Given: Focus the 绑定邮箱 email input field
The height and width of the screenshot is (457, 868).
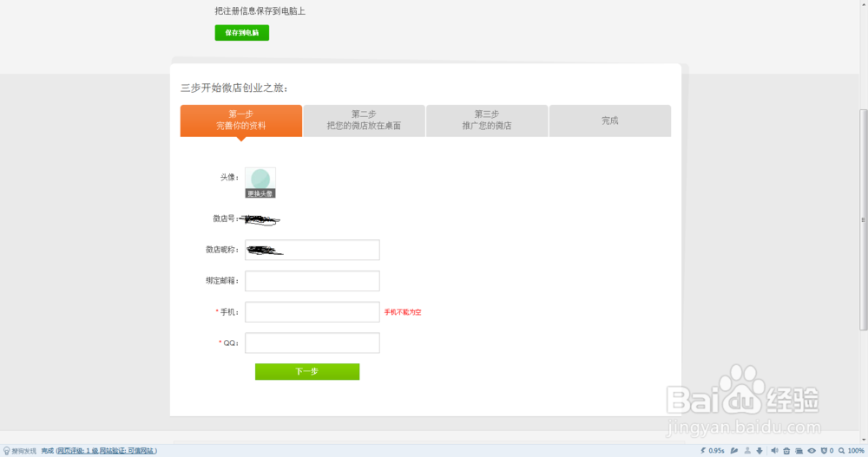Looking at the screenshot, I should (x=312, y=281).
